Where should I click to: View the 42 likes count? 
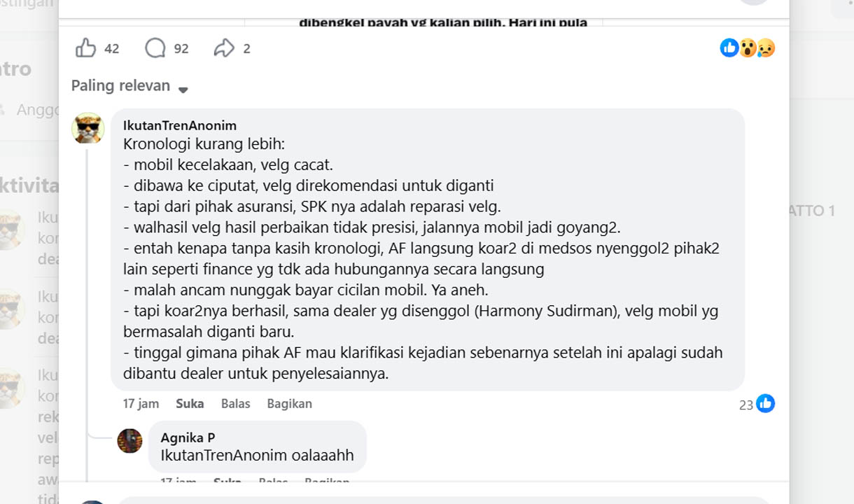tap(112, 48)
